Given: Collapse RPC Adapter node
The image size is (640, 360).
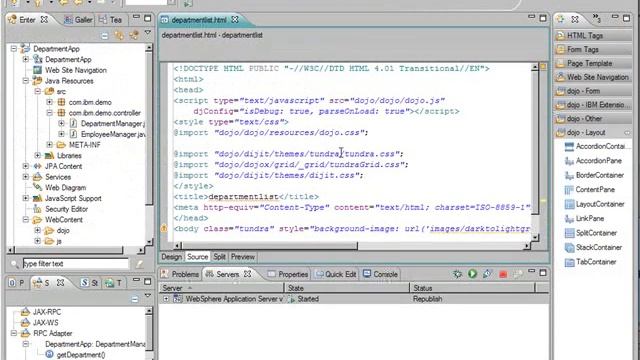Looking at the screenshot, I should [14, 333].
